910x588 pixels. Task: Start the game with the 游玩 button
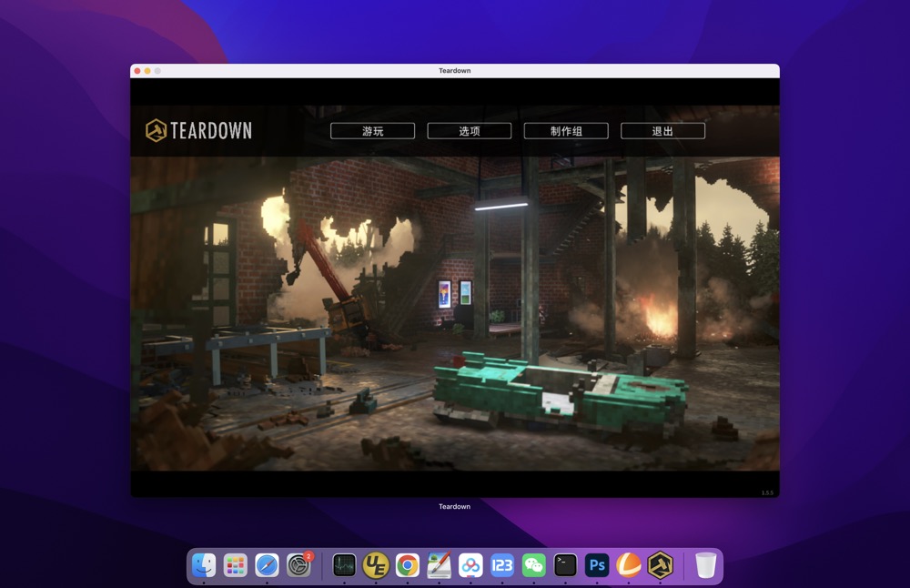[372, 131]
